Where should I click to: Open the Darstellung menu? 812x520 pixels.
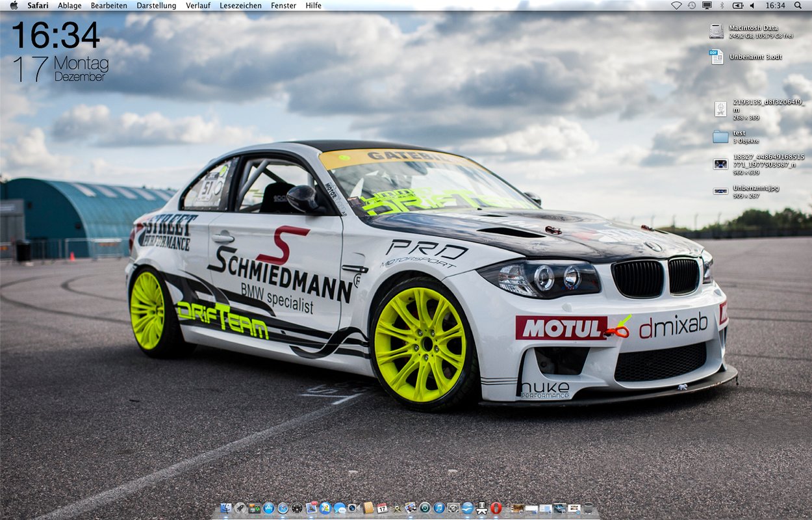[x=157, y=5]
